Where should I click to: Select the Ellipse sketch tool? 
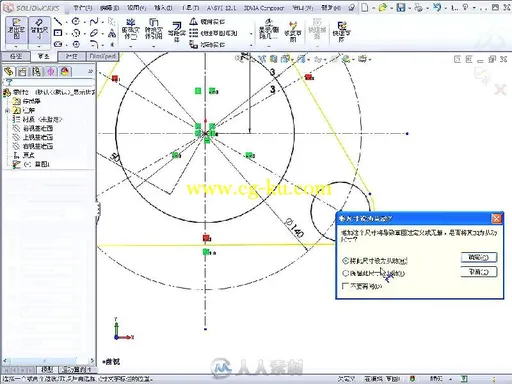pos(94,33)
